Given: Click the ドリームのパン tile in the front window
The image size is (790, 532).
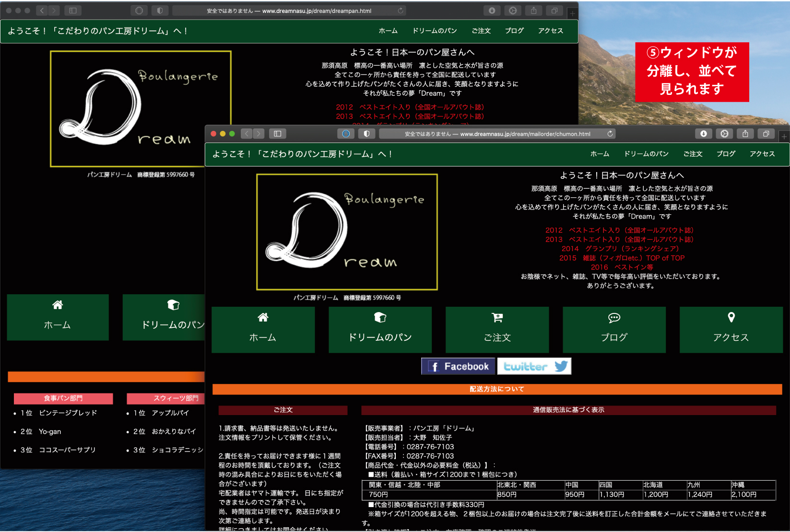Looking at the screenshot, I should [380, 330].
